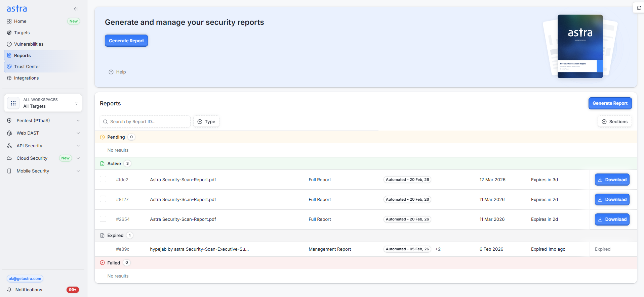Click Generate Report in the banner
The height and width of the screenshot is (297, 644).
126,41
